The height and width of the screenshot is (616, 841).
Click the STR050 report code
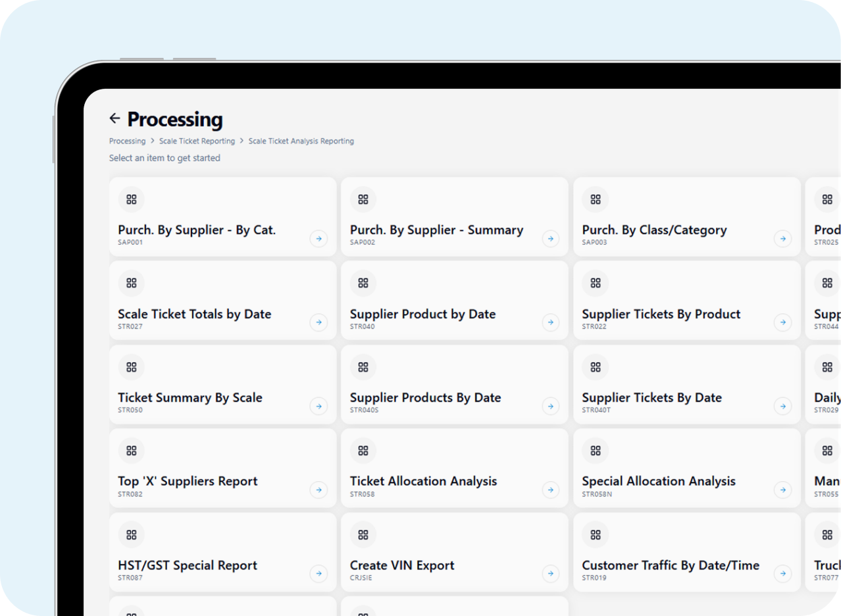click(130, 410)
